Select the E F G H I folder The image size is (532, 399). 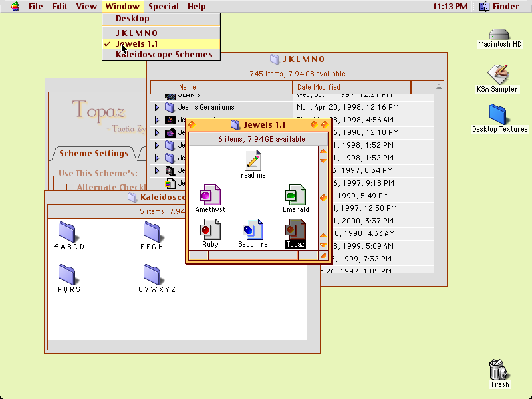[x=152, y=232]
